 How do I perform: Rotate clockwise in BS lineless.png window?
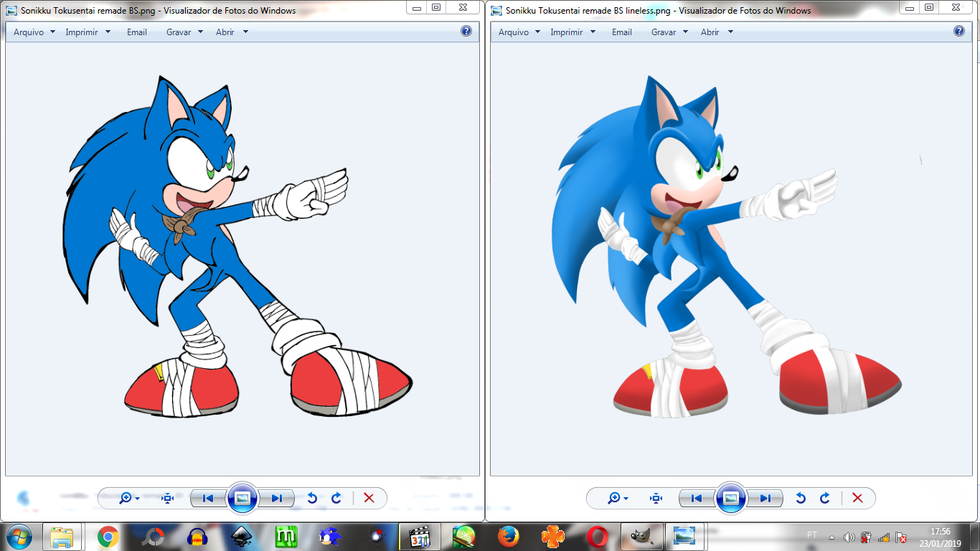[x=824, y=498]
